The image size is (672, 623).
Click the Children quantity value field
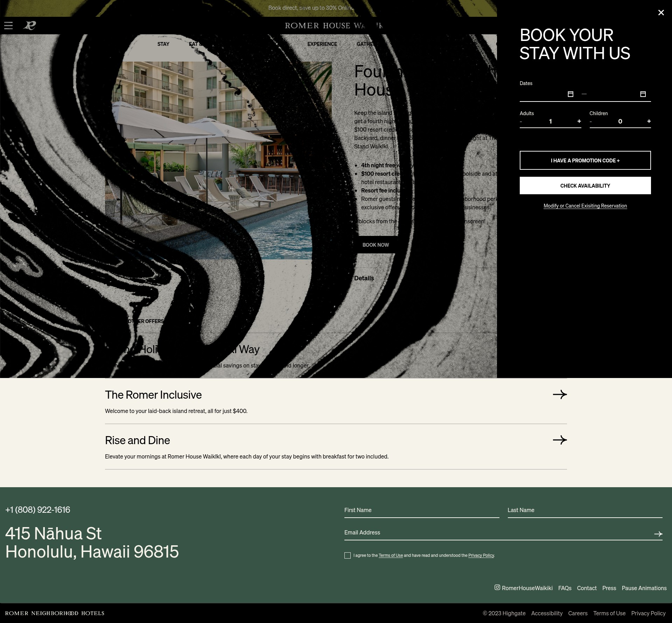click(620, 121)
